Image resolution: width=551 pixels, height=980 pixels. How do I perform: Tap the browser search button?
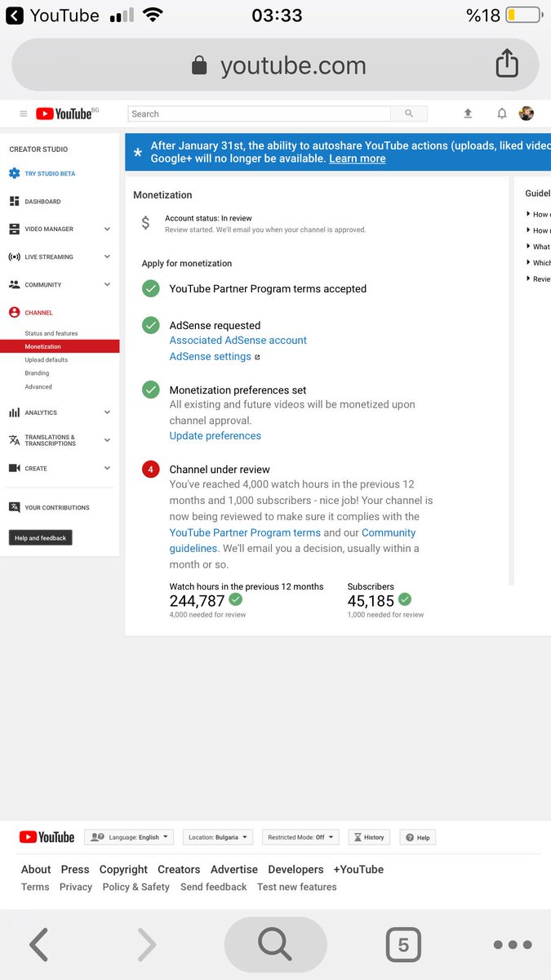pos(275,945)
